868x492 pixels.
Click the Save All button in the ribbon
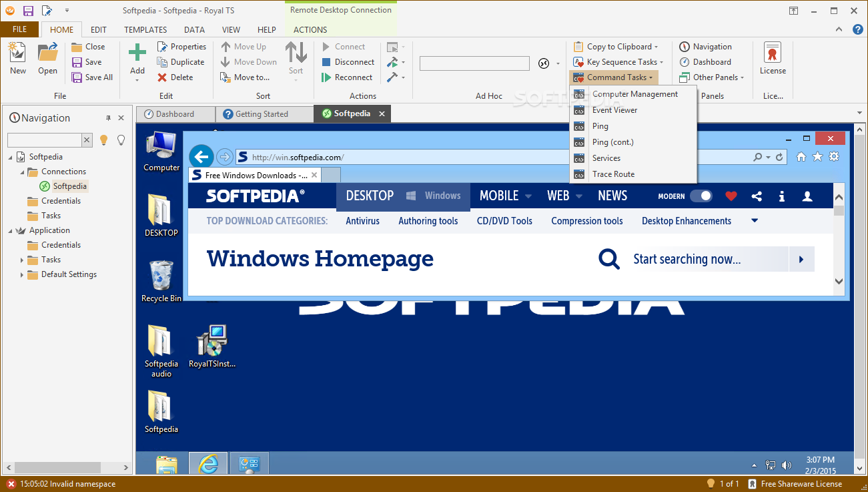92,77
